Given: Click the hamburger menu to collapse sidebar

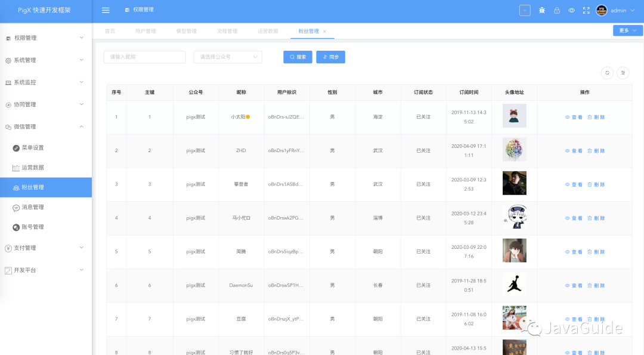Looking at the screenshot, I should pos(106,10).
